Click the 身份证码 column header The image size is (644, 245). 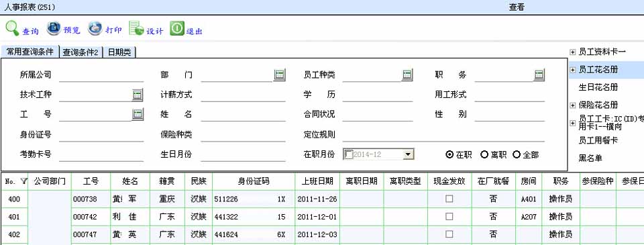coord(254,181)
